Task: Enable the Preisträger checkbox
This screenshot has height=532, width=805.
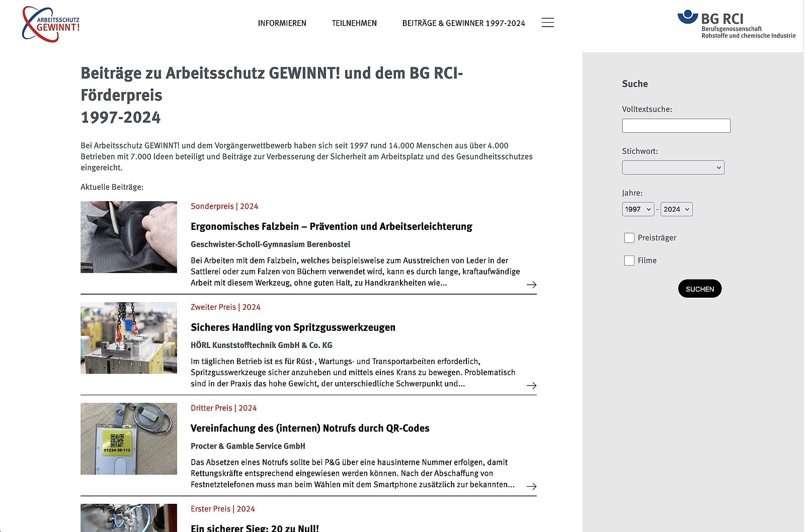Action: pos(629,238)
